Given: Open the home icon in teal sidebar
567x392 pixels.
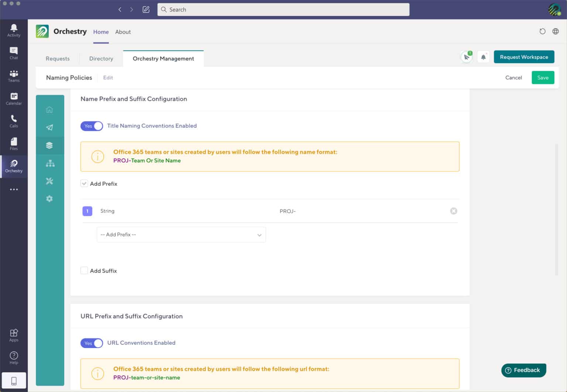Looking at the screenshot, I should 50,110.
